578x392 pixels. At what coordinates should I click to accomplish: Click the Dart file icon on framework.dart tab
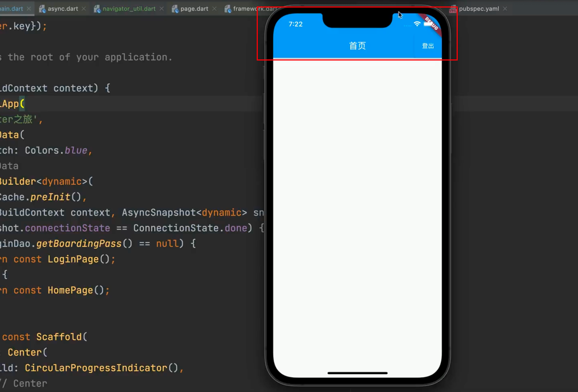pos(228,9)
